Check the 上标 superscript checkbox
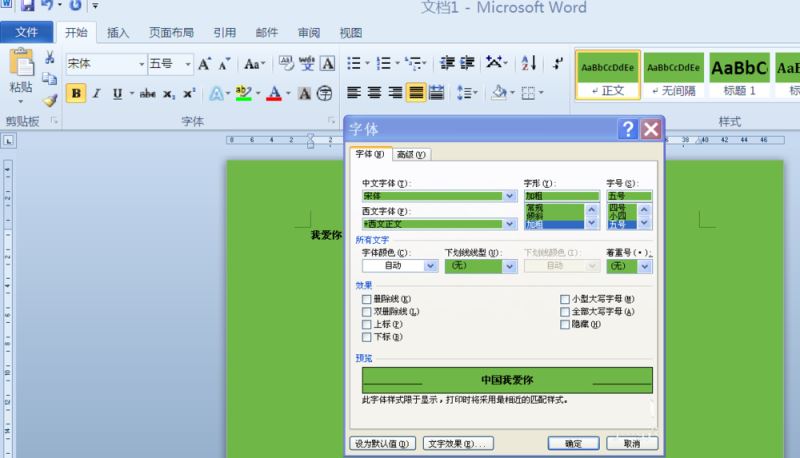This screenshot has height=458, width=800. click(366, 324)
